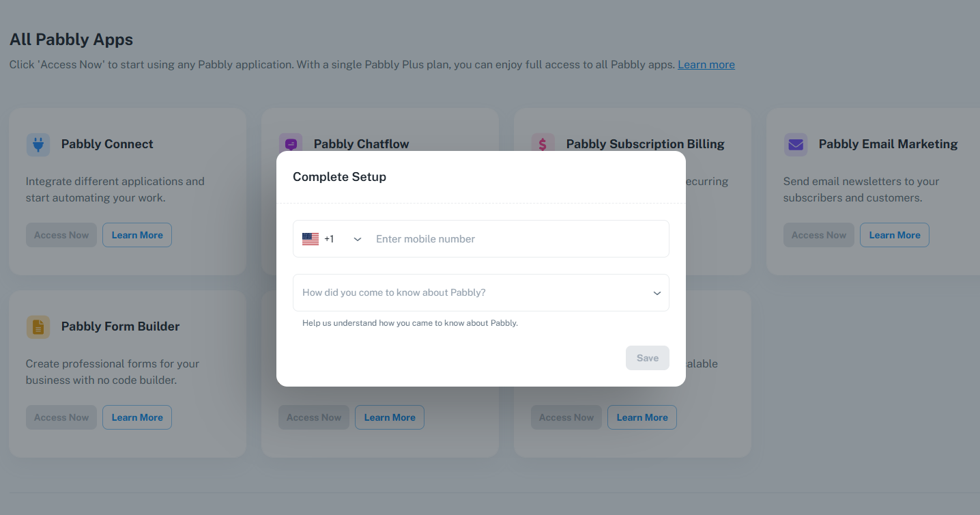Click the Save button in Complete Setup
Viewport: 980px width, 515px height.
[647, 358]
